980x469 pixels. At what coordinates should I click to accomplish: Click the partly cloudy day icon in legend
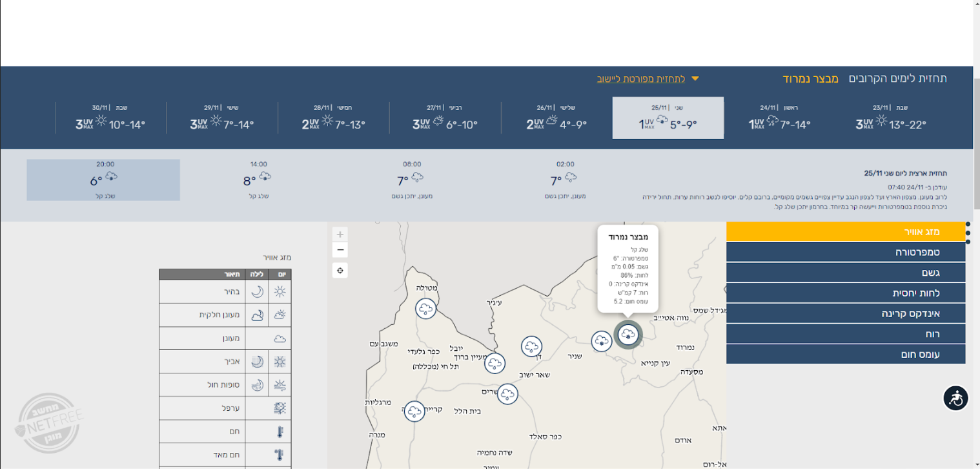coord(280,315)
